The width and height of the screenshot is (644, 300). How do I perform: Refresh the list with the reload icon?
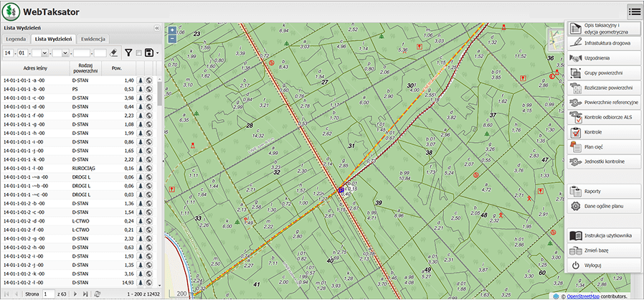(x=97, y=294)
